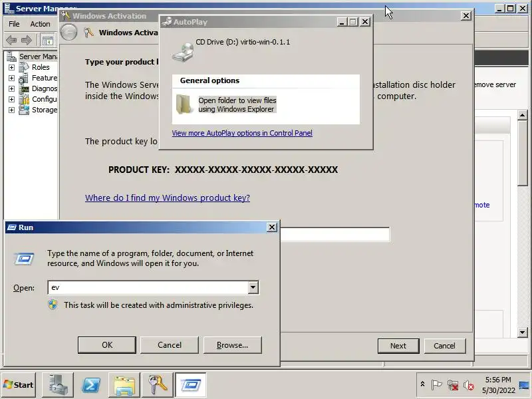This screenshot has width=532, height=399.
Task: Expand the Storage tree node
Action: [11, 110]
